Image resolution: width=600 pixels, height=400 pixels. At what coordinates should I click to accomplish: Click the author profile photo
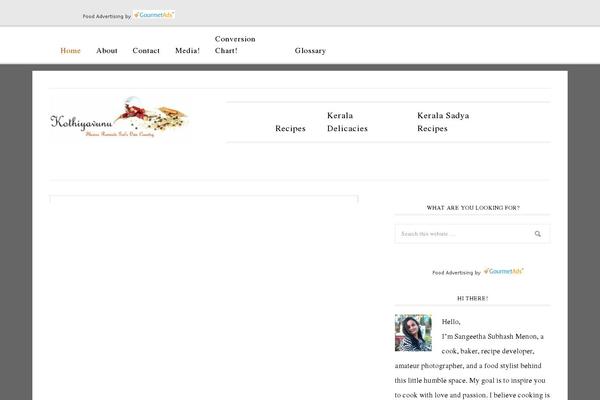tap(413, 333)
